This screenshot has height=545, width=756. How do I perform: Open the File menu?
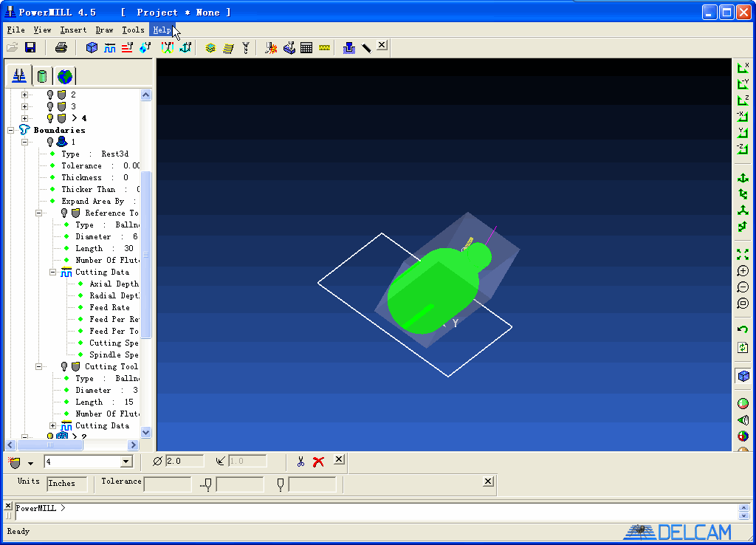click(x=16, y=30)
